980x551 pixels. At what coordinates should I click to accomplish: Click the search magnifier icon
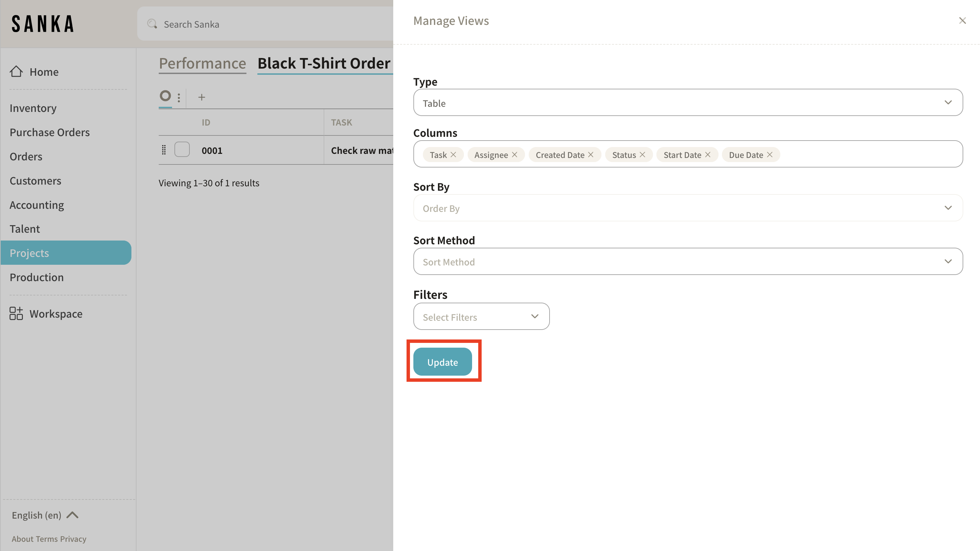click(x=152, y=24)
